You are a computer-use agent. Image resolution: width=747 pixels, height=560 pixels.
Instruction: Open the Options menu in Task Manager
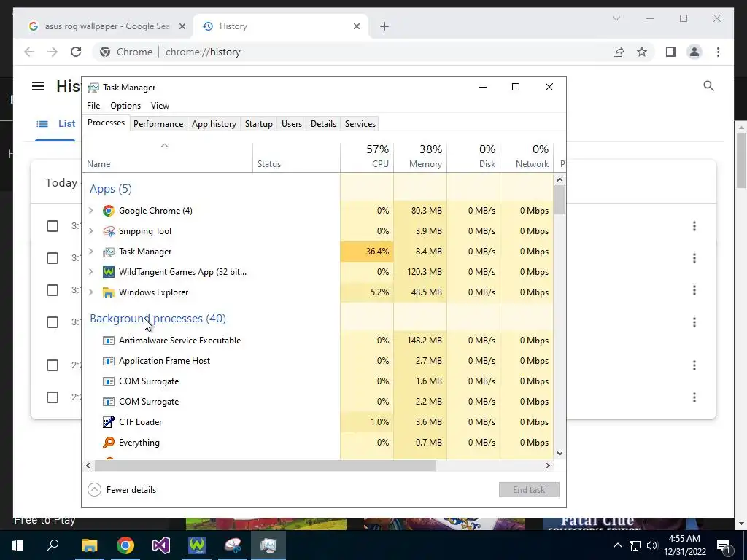coord(125,106)
